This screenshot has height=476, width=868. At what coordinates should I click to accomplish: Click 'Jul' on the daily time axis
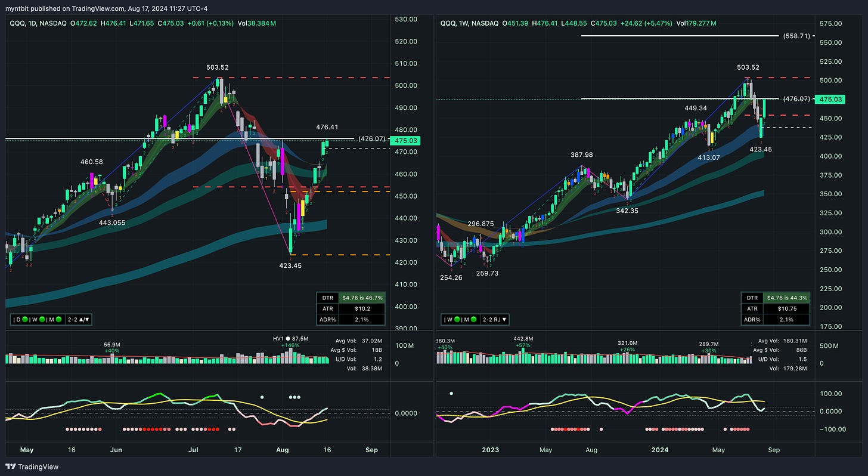(x=194, y=450)
